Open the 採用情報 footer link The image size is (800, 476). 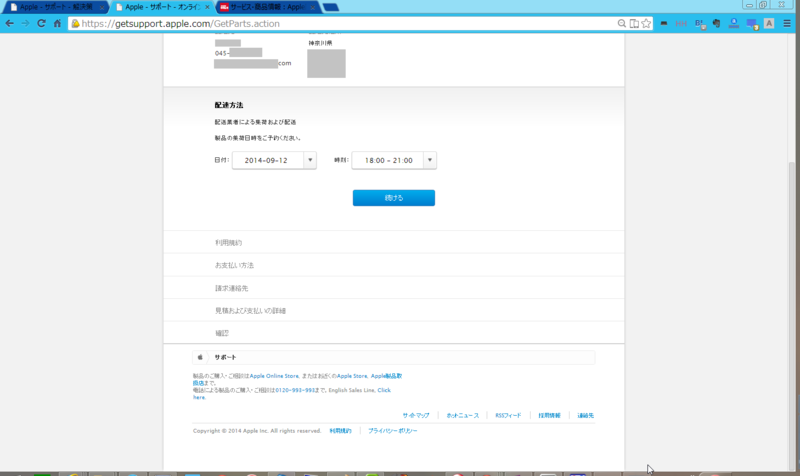pyautogui.click(x=549, y=415)
